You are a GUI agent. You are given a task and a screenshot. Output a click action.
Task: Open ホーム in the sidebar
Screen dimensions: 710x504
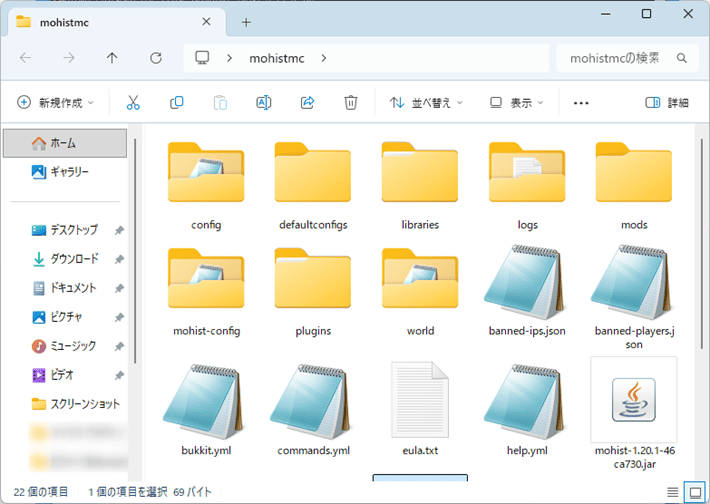[x=65, y=143]
